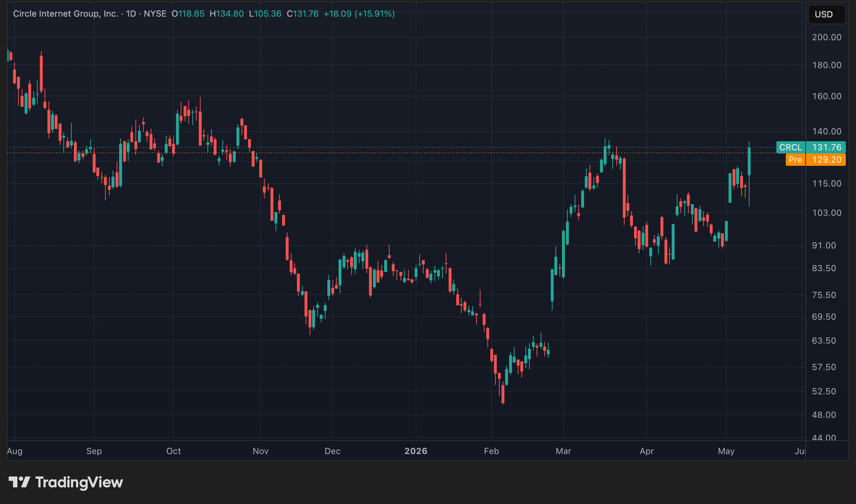Click the low value L105.36
This screenshot has height=504, width=856.
(x=265, y=14)
